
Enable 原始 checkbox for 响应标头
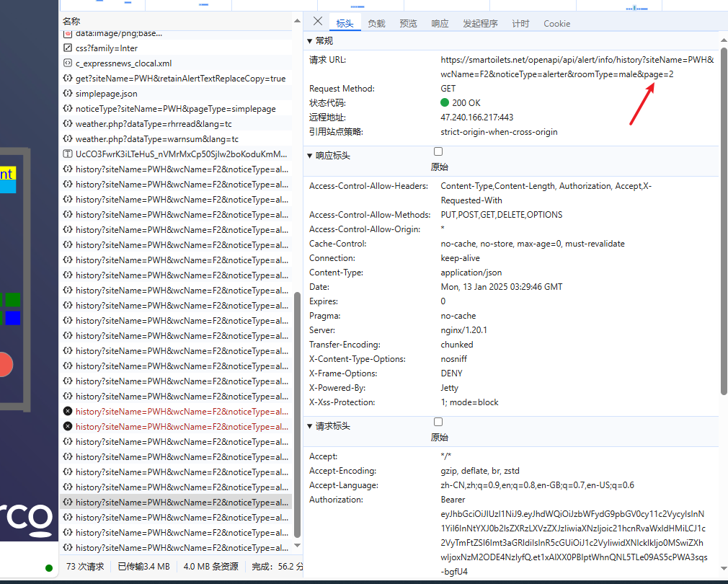pyautogui.click(x=438, y=151)
